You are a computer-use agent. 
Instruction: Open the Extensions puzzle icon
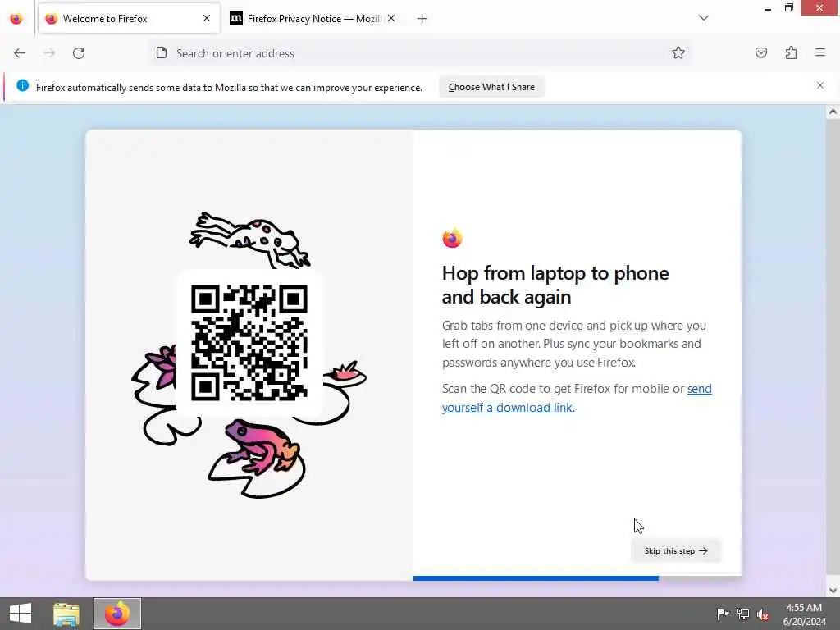point(792,52)
